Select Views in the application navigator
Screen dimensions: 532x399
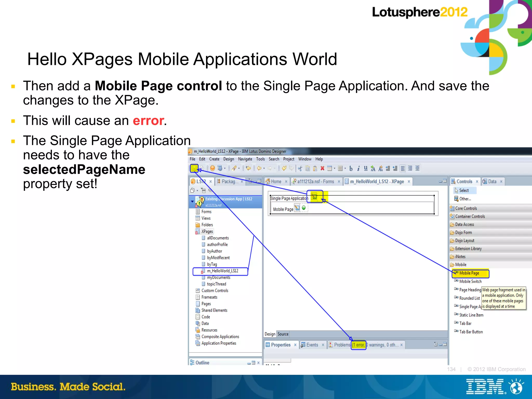point(206,218)
